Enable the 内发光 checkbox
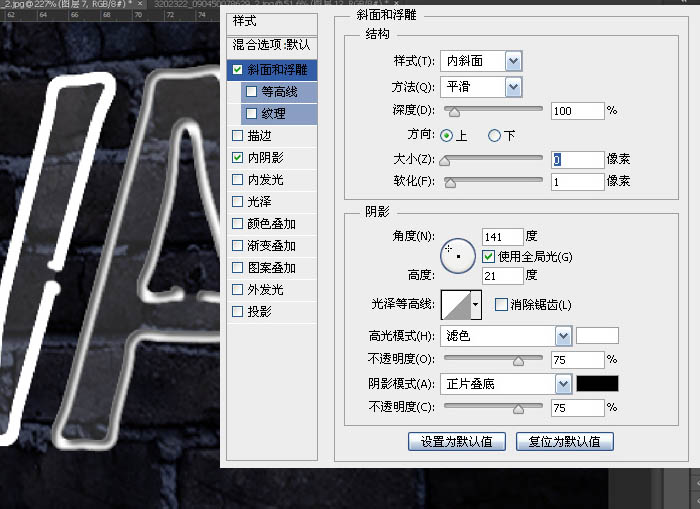The width and height of the screenshot is (700, 509). [x=238, y=179]
